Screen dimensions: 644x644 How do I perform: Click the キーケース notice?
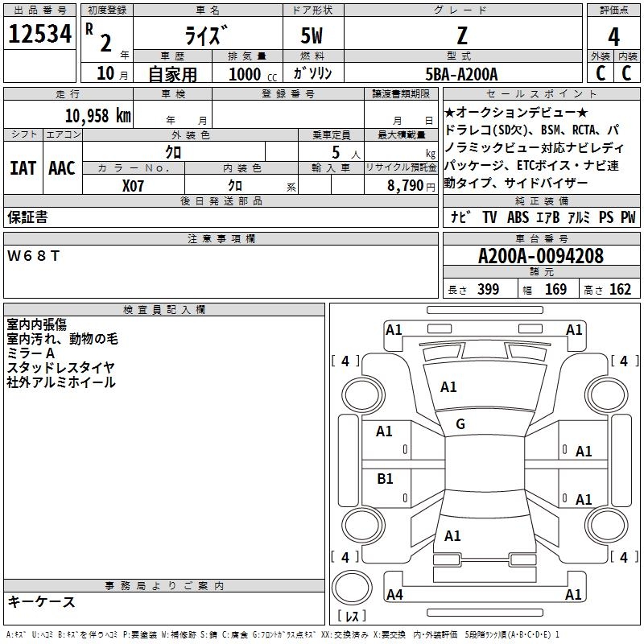[x=41, y=601]
